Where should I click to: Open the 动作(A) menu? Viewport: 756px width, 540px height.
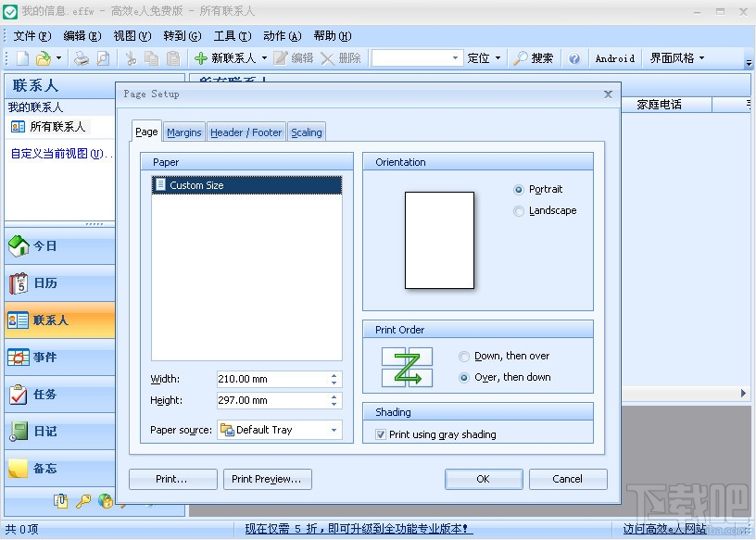tap(283, 36)
